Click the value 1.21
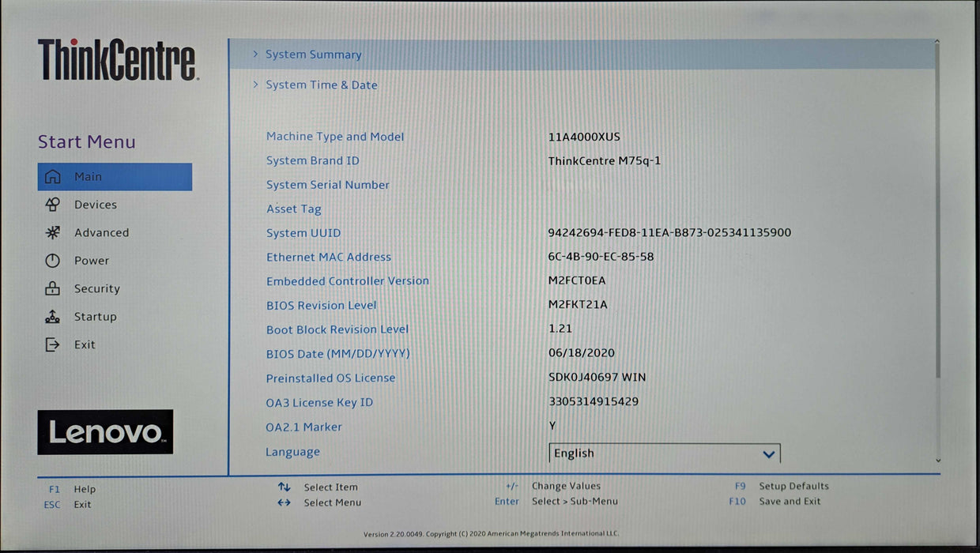Screen dimensions: 980x553 click(x=560, y=329)
